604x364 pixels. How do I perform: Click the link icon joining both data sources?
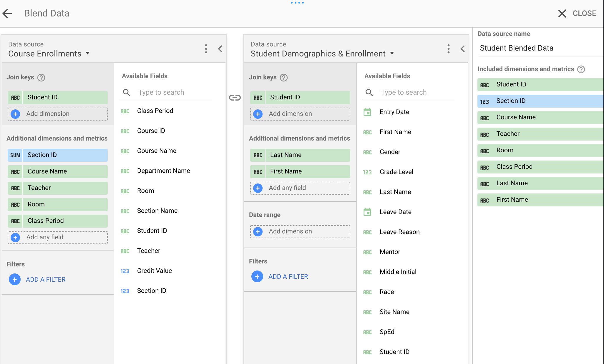click(x=235, y=98)
